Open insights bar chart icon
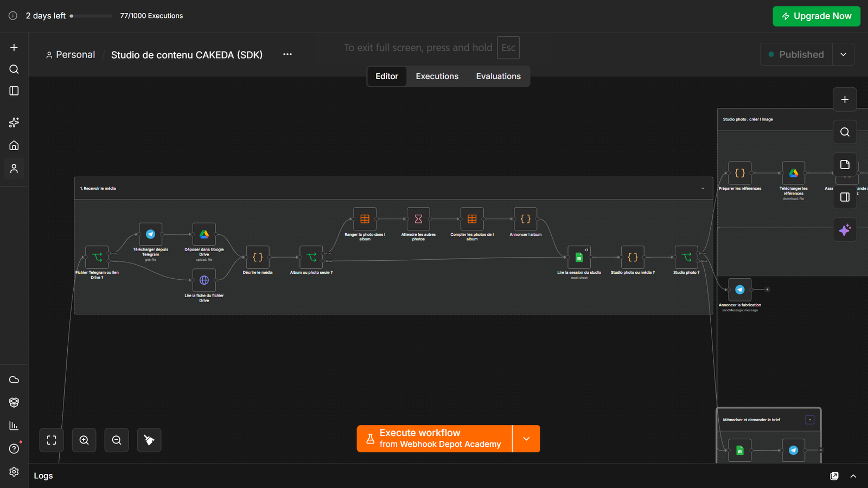Screen dimensions: 868x488 point(14,426)
